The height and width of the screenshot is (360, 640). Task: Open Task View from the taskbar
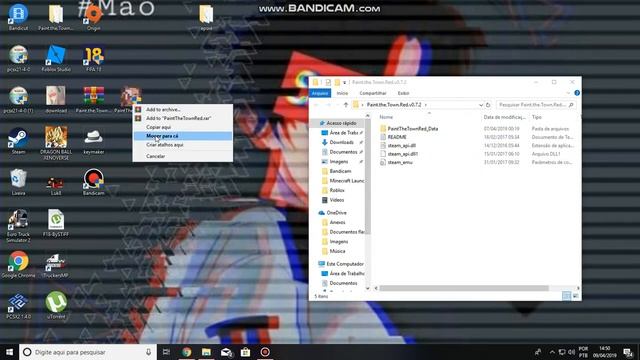tap(166, 352)
